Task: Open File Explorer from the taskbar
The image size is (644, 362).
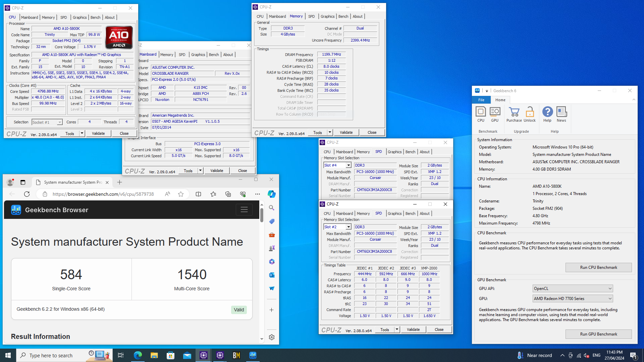Action: (x=154, y=355)
